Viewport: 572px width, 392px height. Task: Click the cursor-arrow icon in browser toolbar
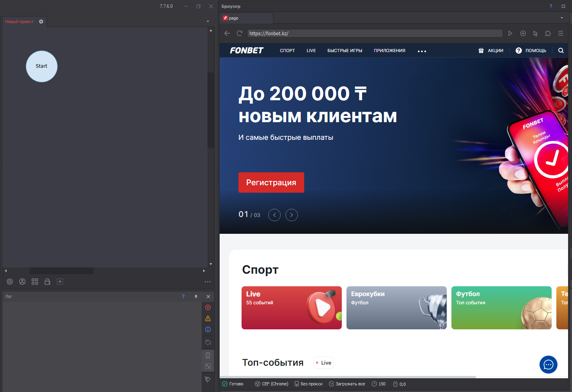click(x=536, y=34)
